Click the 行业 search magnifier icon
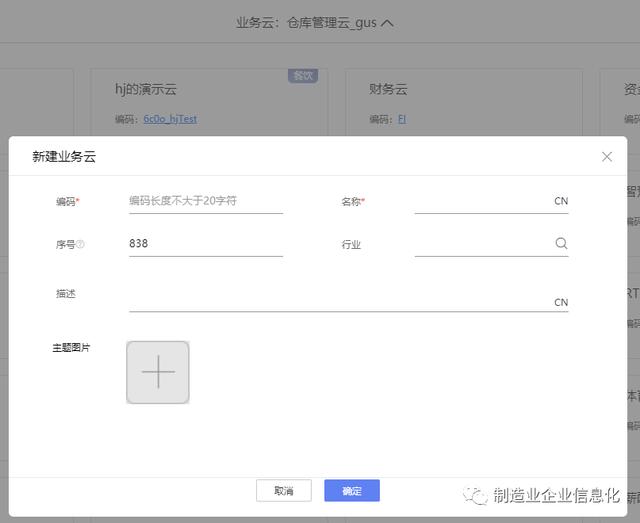 [561, 243]
